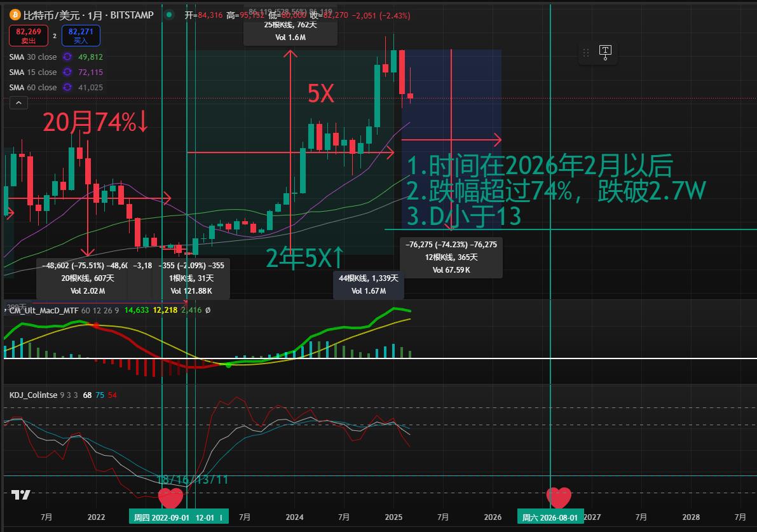The height and width of the screenshot is (532, 757).
Task: Select the red 20月74%↓ text annotation
Action: tap(95, 122)
